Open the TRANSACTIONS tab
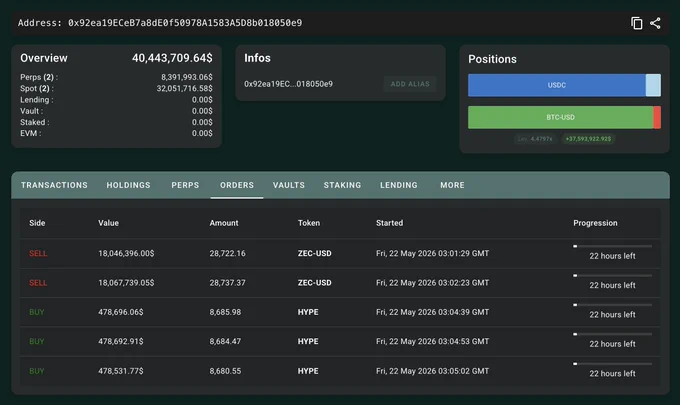The height and width of the screenshot is (405, 680). [x=54, y=185]
